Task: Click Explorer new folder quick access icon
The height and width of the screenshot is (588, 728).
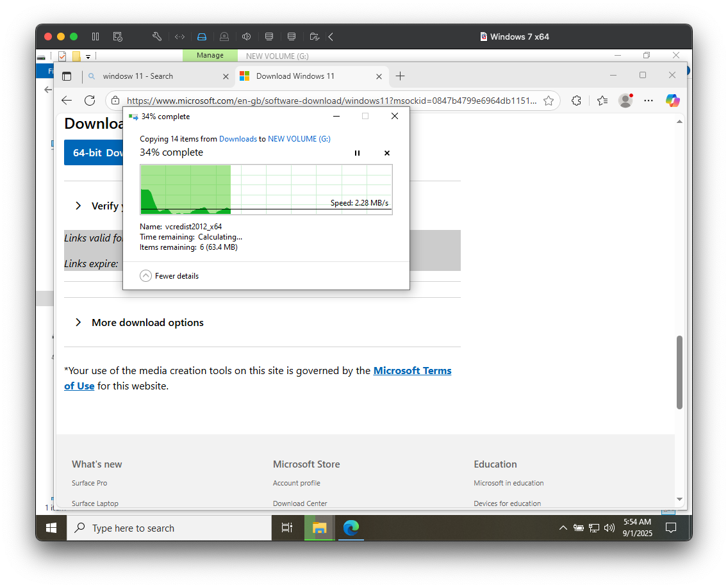Action: pos(76,56)
